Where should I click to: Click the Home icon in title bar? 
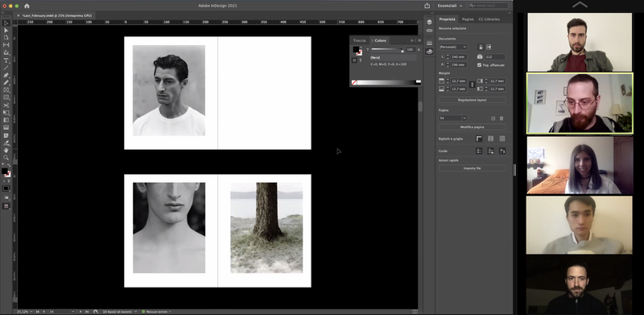[27, 6]
